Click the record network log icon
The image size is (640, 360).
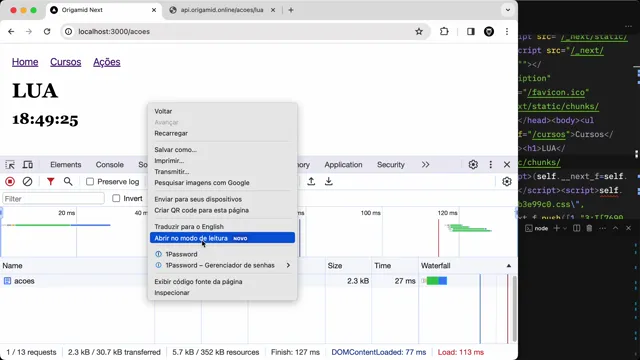click(x=10, y=182)
